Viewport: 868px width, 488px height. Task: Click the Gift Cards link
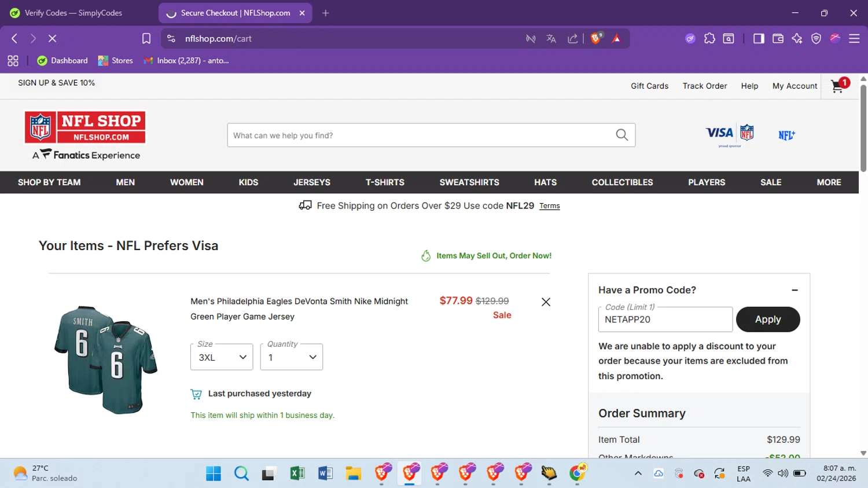tap(649, 86)
